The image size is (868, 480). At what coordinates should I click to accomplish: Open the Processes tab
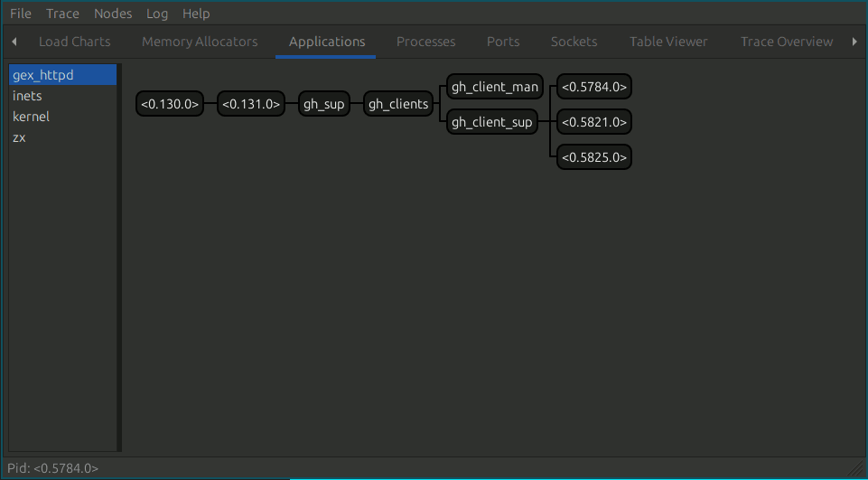coord(425,42)
